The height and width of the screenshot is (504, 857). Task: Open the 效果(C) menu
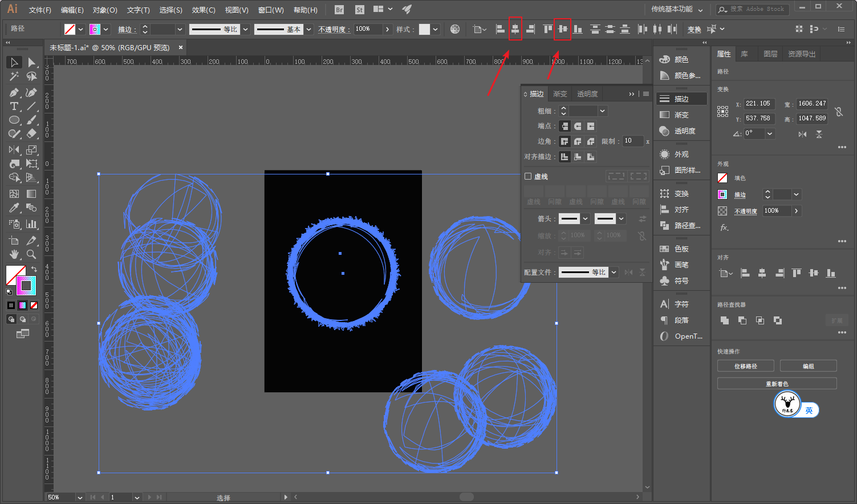point(204,10)
